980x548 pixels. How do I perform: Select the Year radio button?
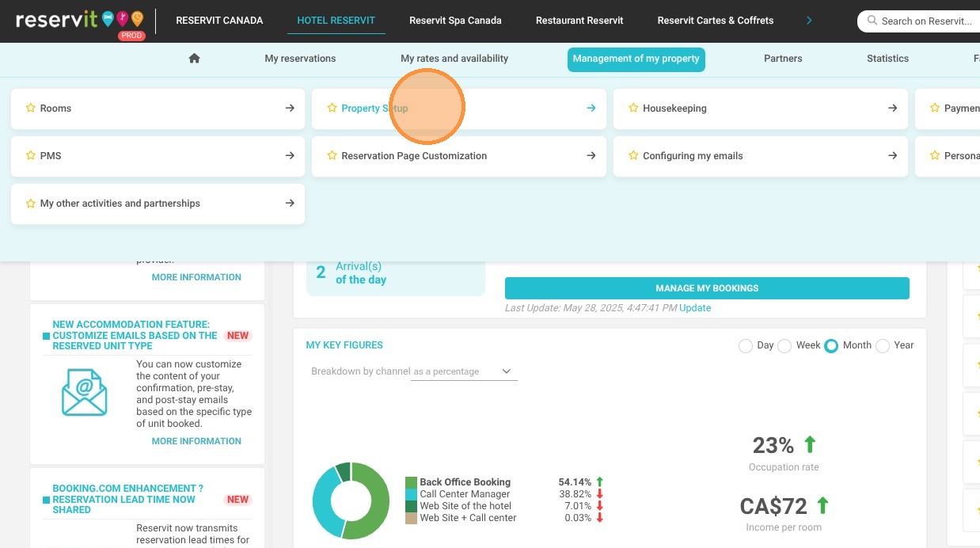[883, 346]
